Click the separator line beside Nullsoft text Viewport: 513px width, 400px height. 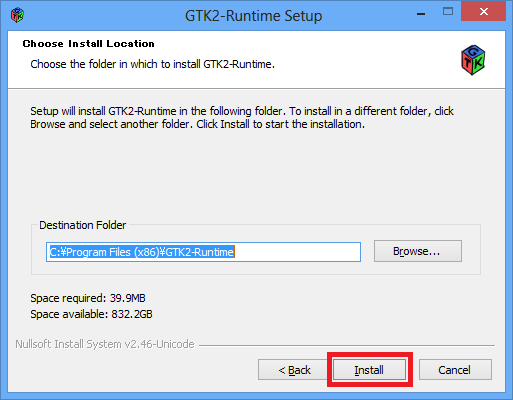coord(347,345)
